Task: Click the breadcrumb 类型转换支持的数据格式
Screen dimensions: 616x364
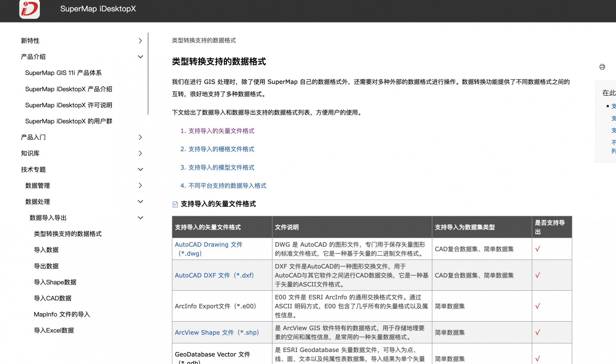Action: coord(204,40)
